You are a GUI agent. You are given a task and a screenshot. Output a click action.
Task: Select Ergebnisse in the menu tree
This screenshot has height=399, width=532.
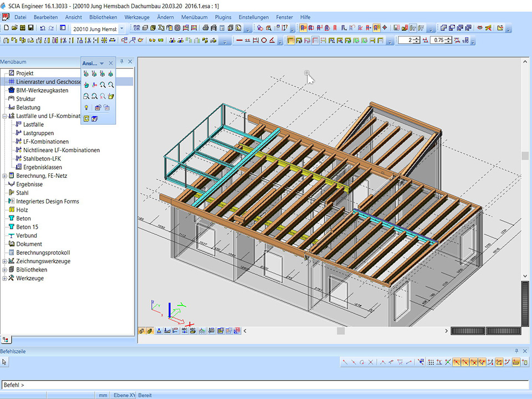pos(29,185)
